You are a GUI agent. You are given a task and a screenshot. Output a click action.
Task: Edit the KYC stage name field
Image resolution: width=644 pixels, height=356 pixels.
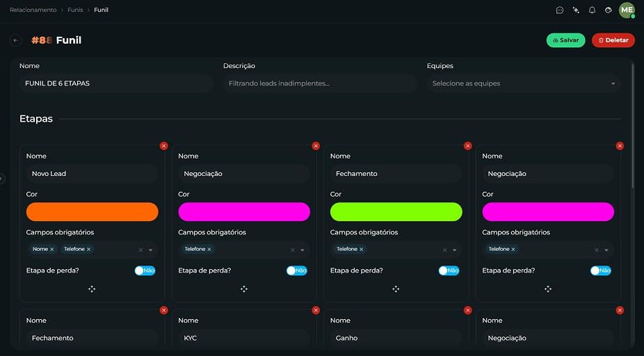point(244,338)
